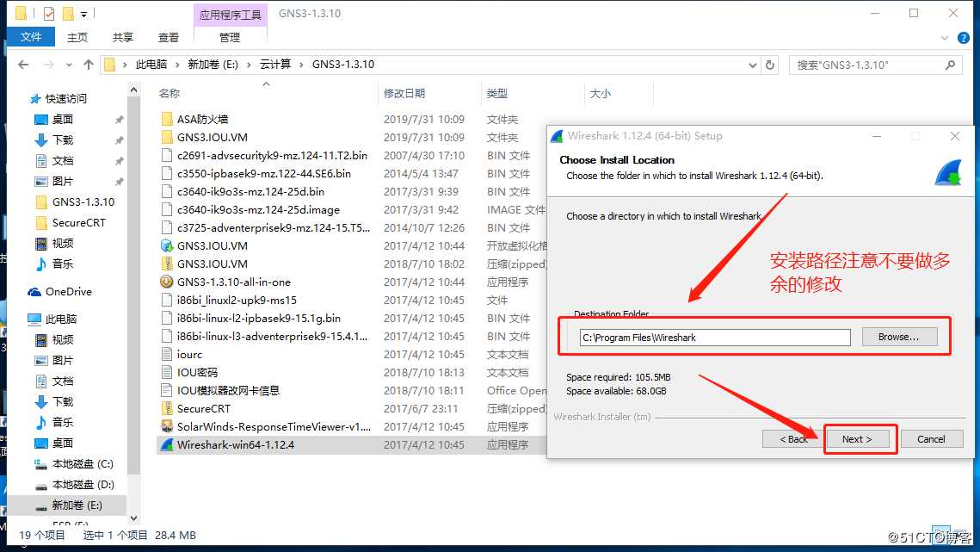Screen dimensions: 980x552
Task: Sort by the 修改日期 column header
Action: 404,93
